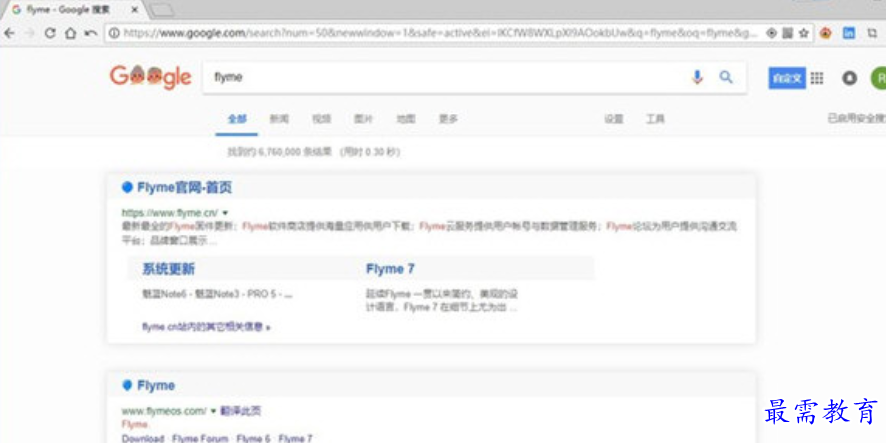
Task: Open the LinkedIn extension icon
Action: (849, 33)
